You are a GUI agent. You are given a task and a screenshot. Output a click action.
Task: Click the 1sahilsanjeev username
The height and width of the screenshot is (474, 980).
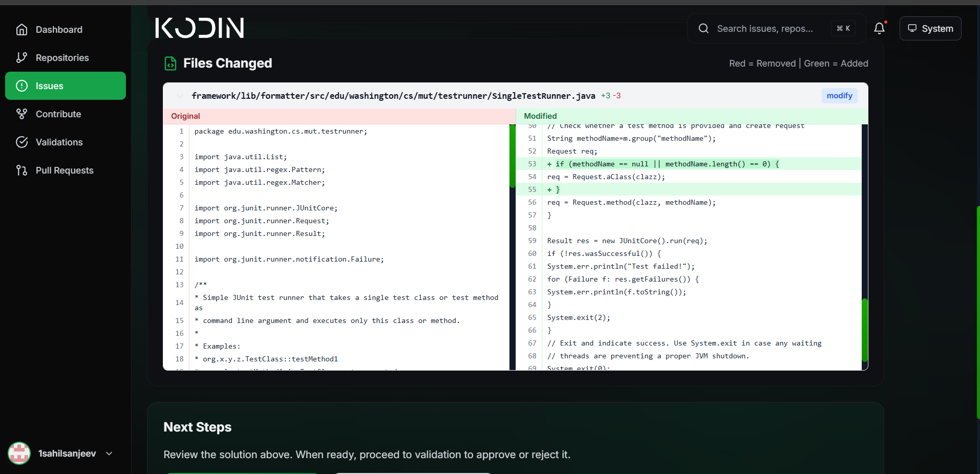pos(67,454)
